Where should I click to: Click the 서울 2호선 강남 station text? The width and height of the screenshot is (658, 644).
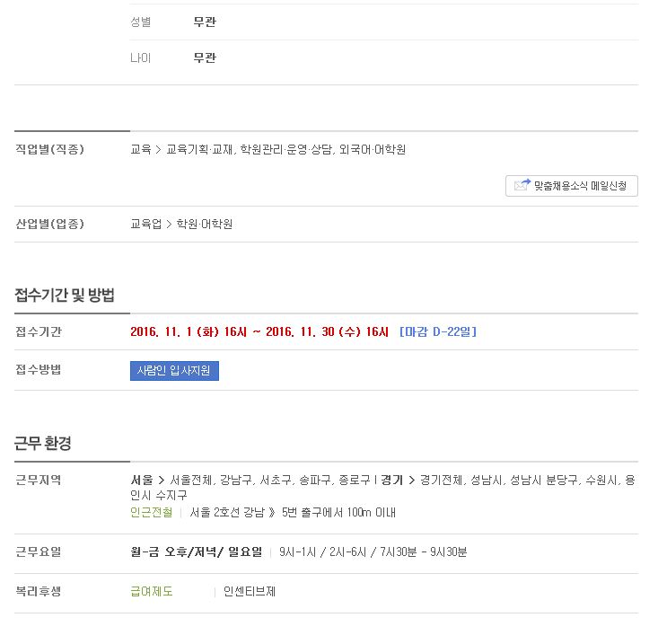pos(227,513)
